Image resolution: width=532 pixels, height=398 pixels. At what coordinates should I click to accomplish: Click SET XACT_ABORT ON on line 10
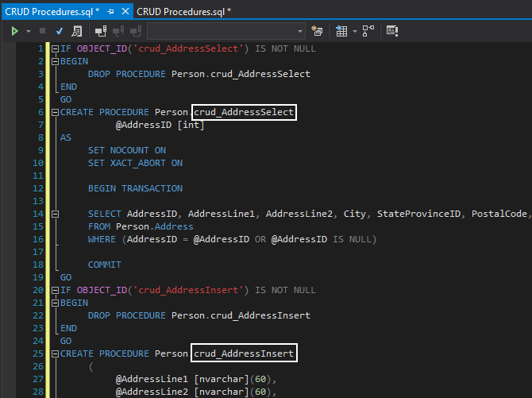[135, 164]
